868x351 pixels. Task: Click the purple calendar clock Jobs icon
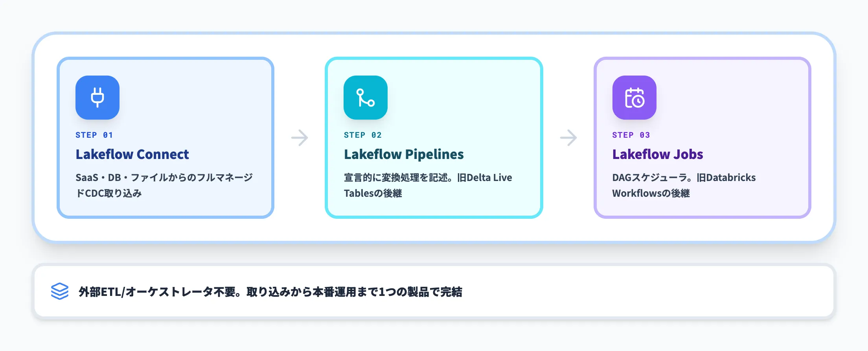(x=634, y=98)
